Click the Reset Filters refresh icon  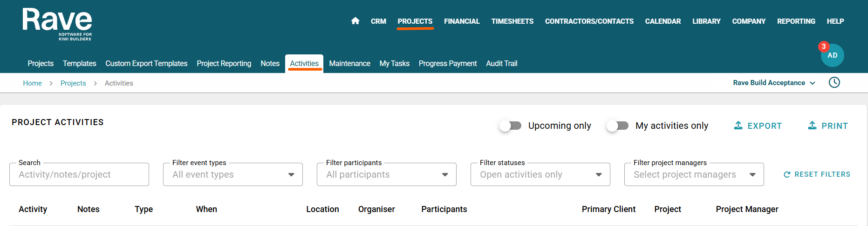[787, 174]
